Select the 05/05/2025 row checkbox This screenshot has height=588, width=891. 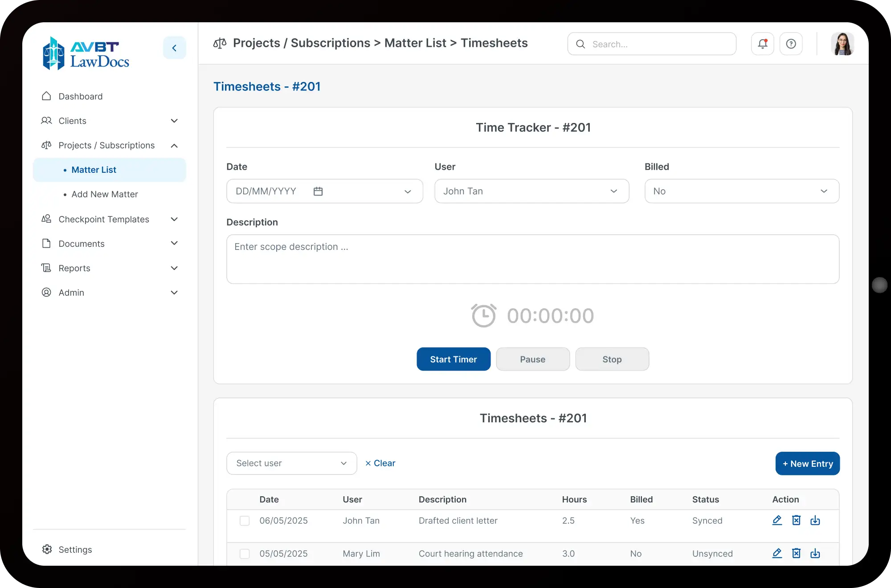245,554
